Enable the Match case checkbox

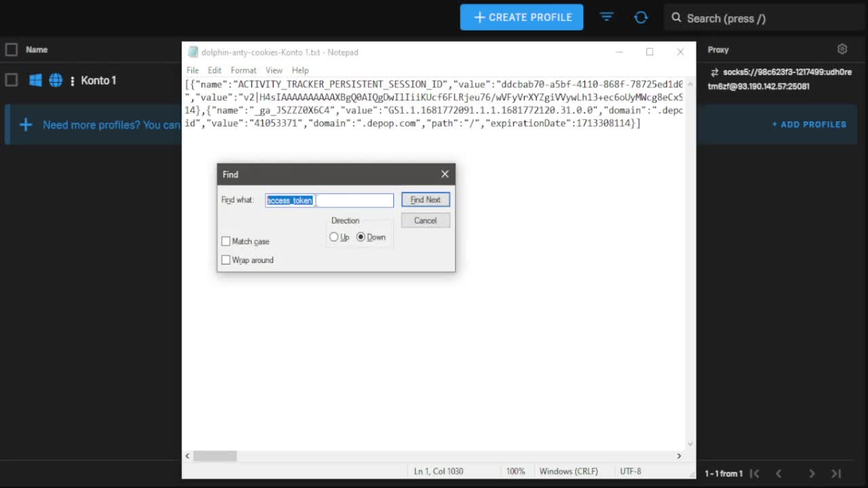(226, 241)
